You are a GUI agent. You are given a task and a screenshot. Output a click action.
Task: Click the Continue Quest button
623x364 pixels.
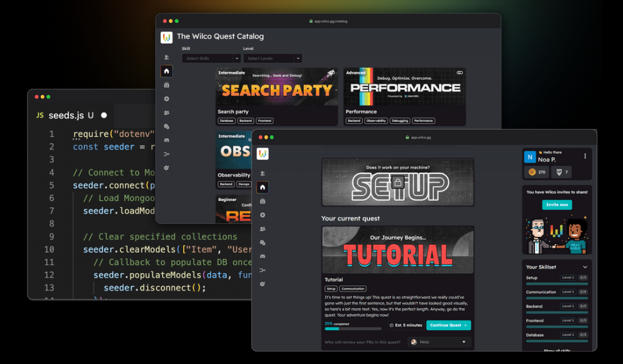[449, 325]
